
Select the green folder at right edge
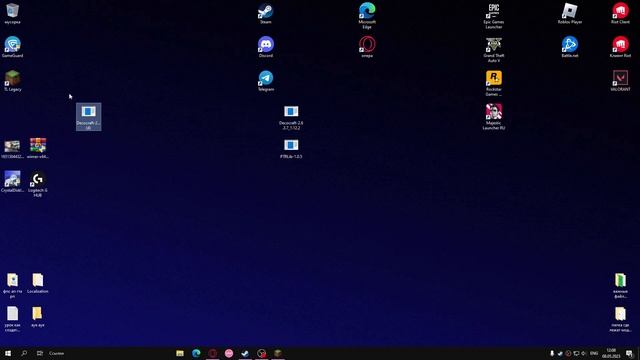(x=620, y=285)
